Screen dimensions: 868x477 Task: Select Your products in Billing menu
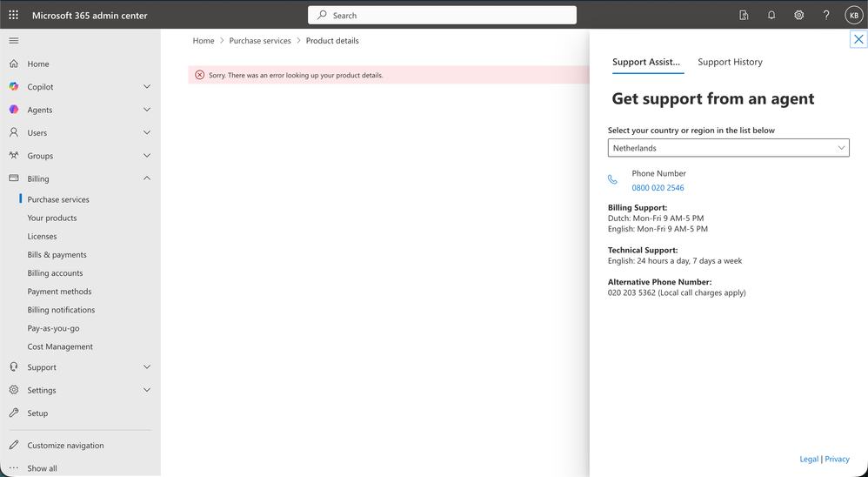pyautogui.click(x=52, y=218)
